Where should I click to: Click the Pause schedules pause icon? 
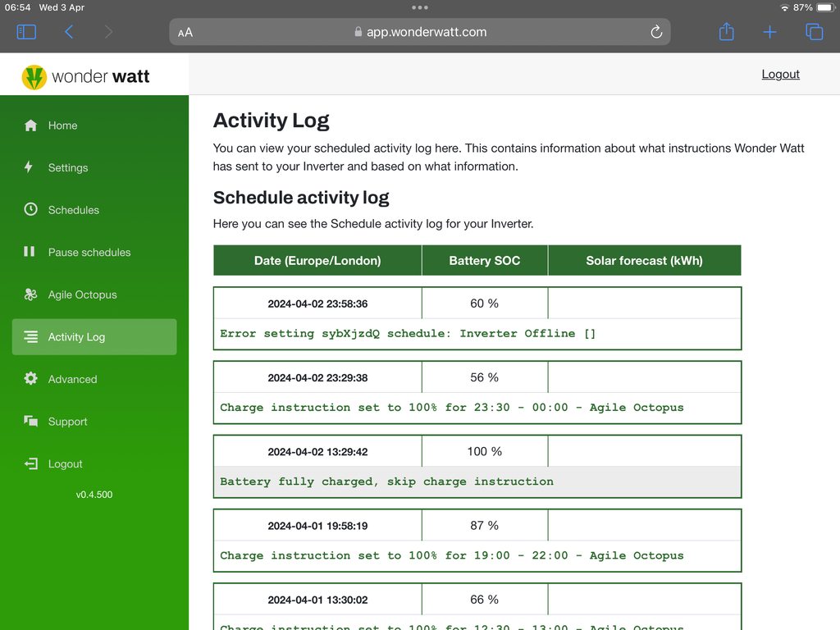30,252
